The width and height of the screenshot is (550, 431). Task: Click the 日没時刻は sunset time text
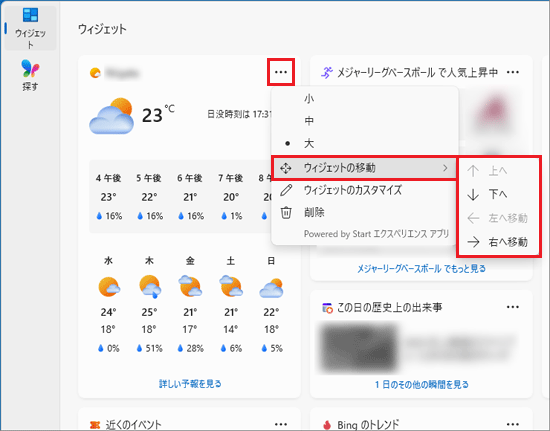click(x=239, y=114)
